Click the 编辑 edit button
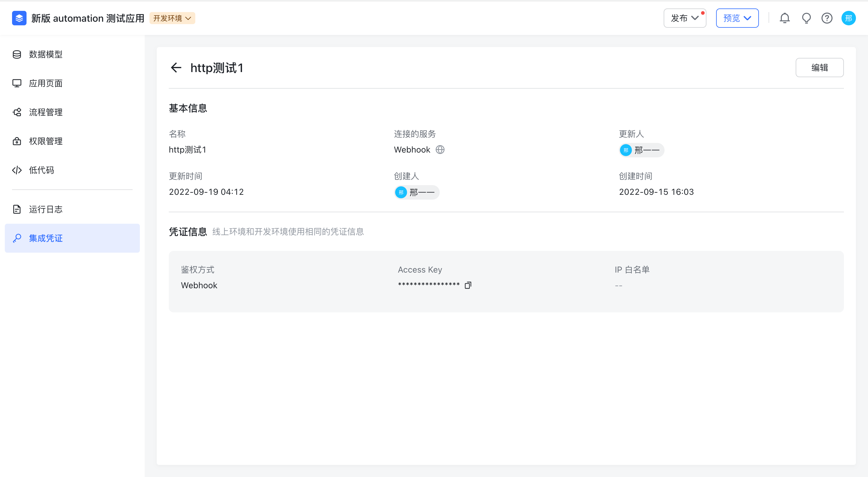This screenshot has height=477, width=868. (x=819, y=68)
